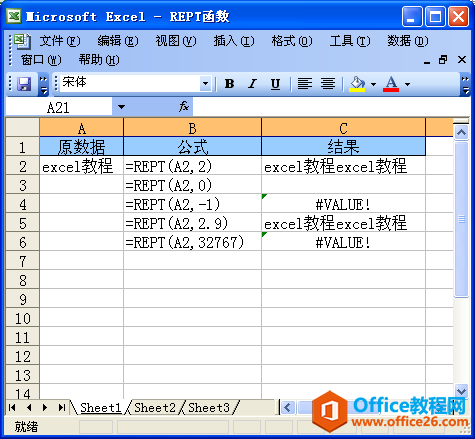Image resolution: width=475 pixels, height=439 pixels.
Task: Open the Name Box dropdown arrow
Action: pyautogui.click(x=121, y=107)
